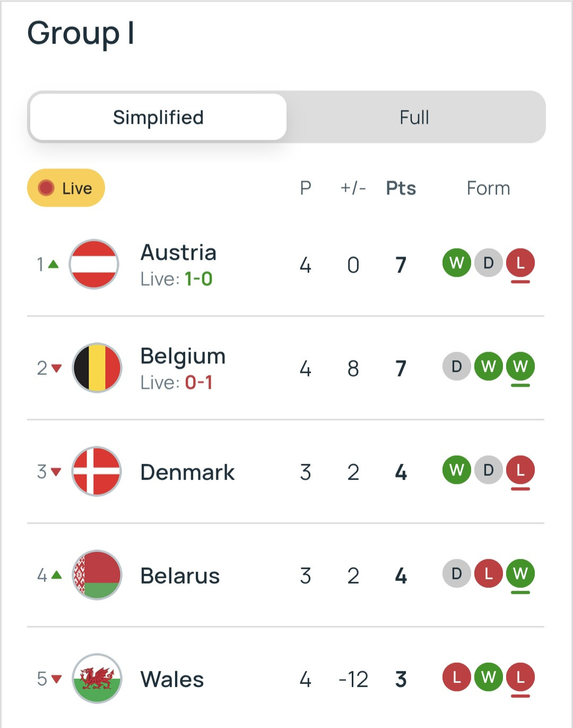Toggle the Live standings indicator
The image size is (573, 728).
[66, 188]
